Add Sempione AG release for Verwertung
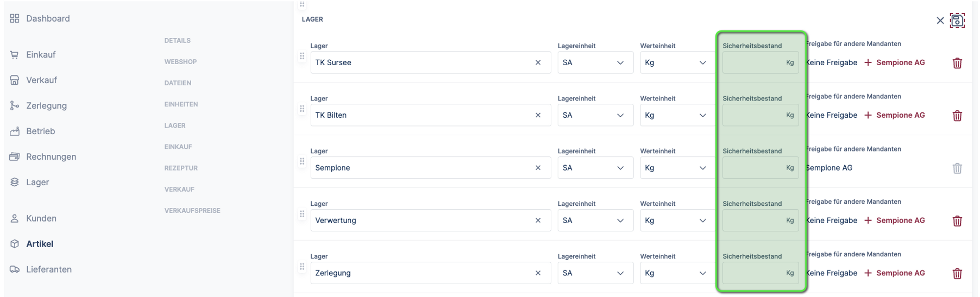The image size is (980, 297). point(895,221)
